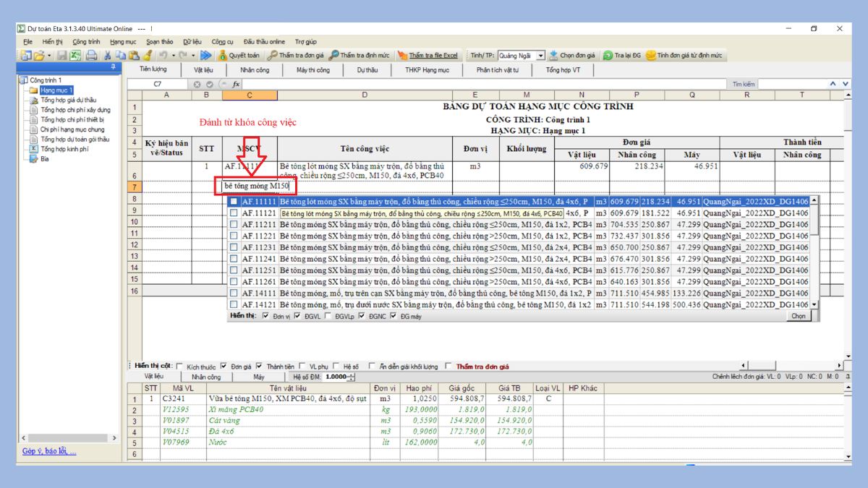Screen dimensions: 868x488
Task: Enable the Kích thước column checkbox
Action: [x=180, y=367]
